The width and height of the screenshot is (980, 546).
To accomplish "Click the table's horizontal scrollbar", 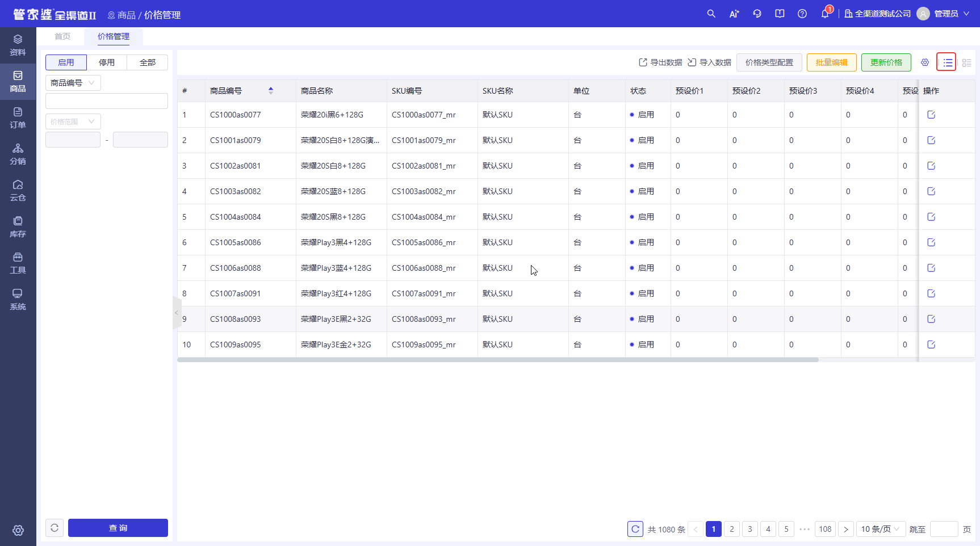I will coord(498,360).
